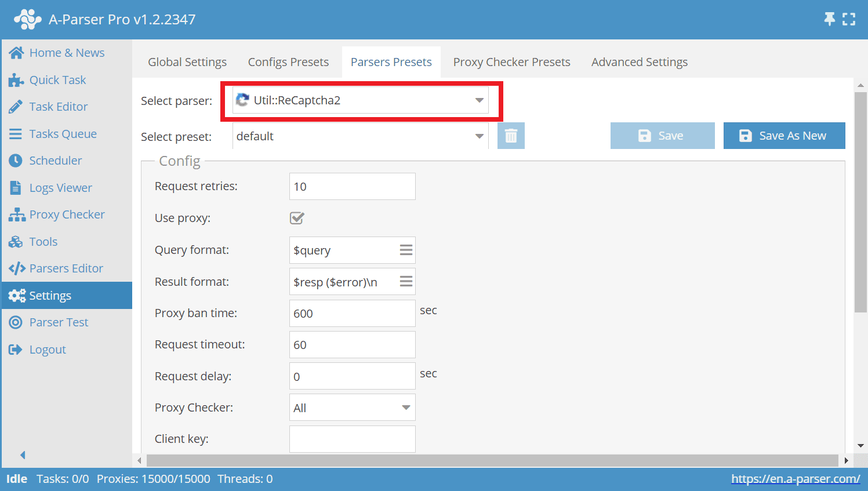Viewport: 868px width, 491px height.
Task: Open Advanced Settings tab
Action: (640, 62)
